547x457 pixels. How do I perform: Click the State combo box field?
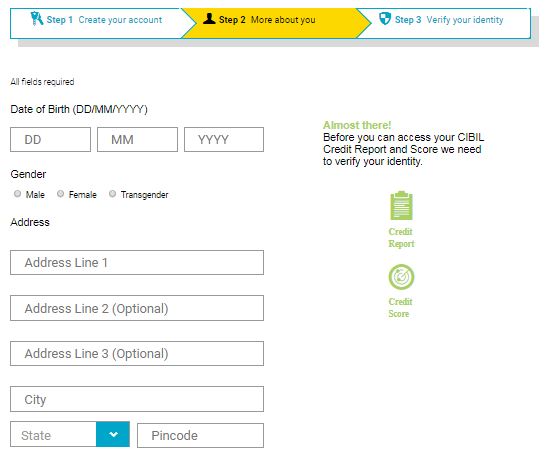70,434
